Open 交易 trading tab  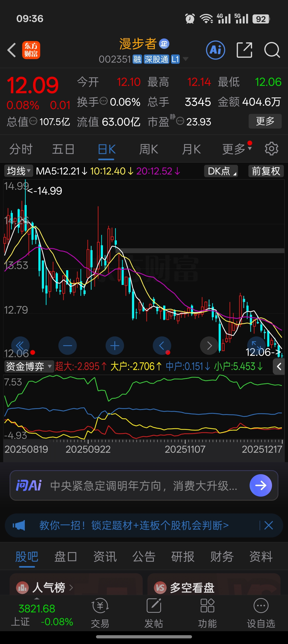click(x=100, y=614)
